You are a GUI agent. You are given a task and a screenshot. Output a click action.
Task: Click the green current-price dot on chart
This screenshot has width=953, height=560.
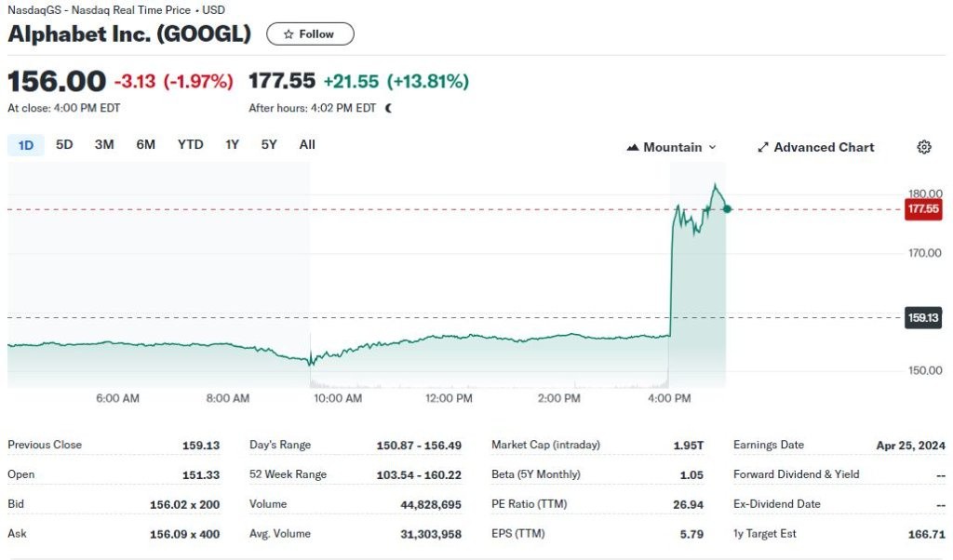coord(726,208)
